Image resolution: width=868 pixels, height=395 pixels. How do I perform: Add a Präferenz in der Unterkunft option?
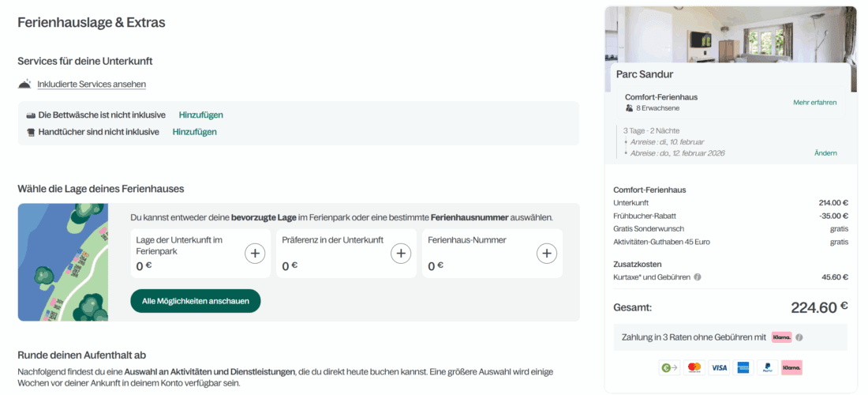coord(401,254)
